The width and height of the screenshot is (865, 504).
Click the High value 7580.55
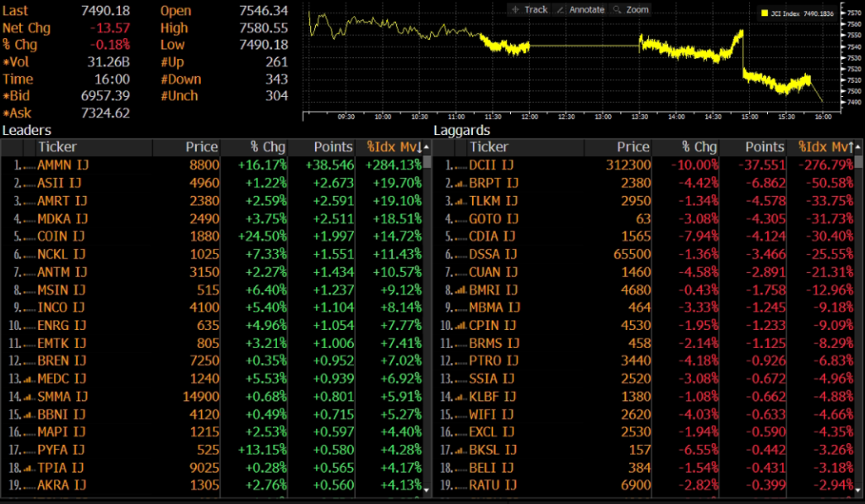[x=264, y=28]
